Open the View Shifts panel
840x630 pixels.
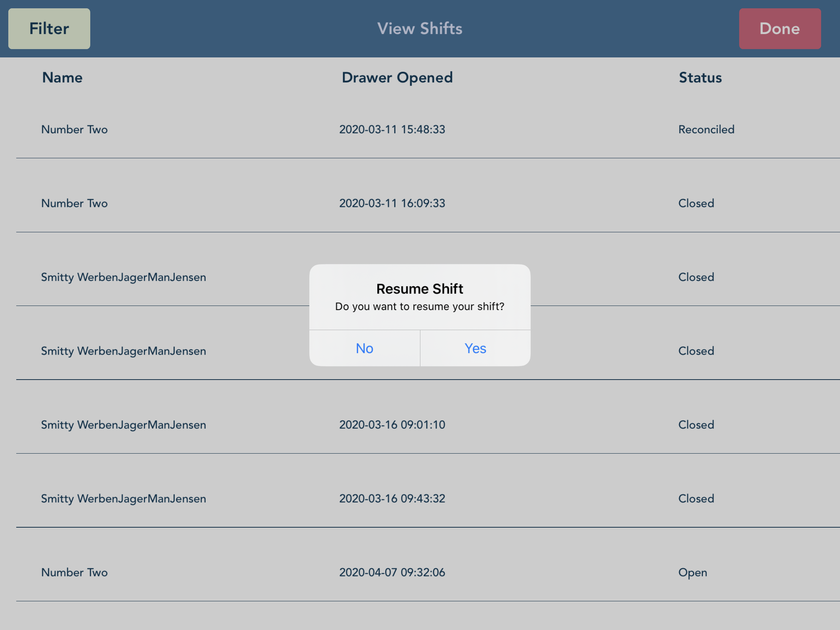point(420,28)
